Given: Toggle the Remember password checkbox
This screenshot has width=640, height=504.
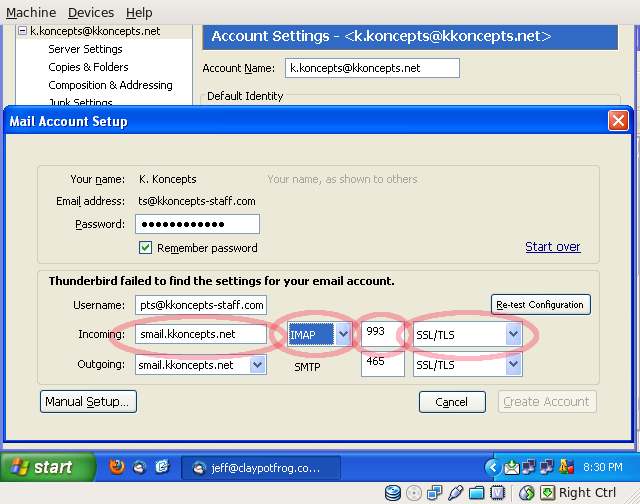Looking at the screenshot, I should pos(145,248).
